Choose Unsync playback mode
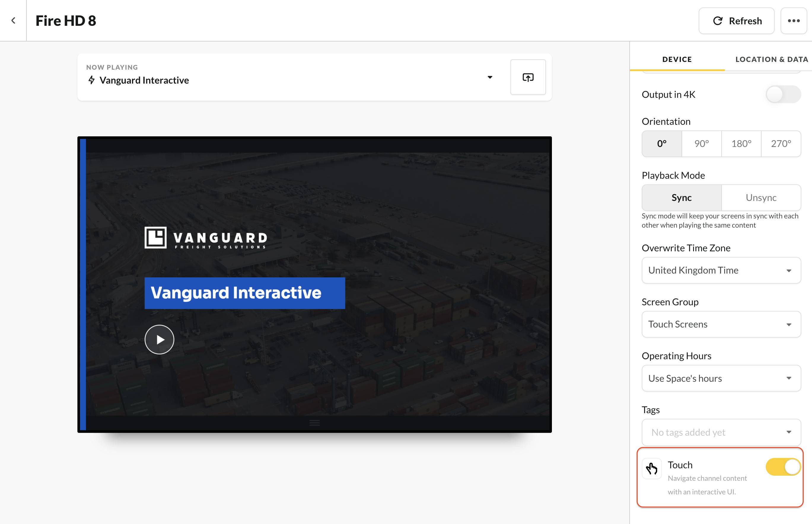Viewport: 812px width, 524px height. [761, 198]
